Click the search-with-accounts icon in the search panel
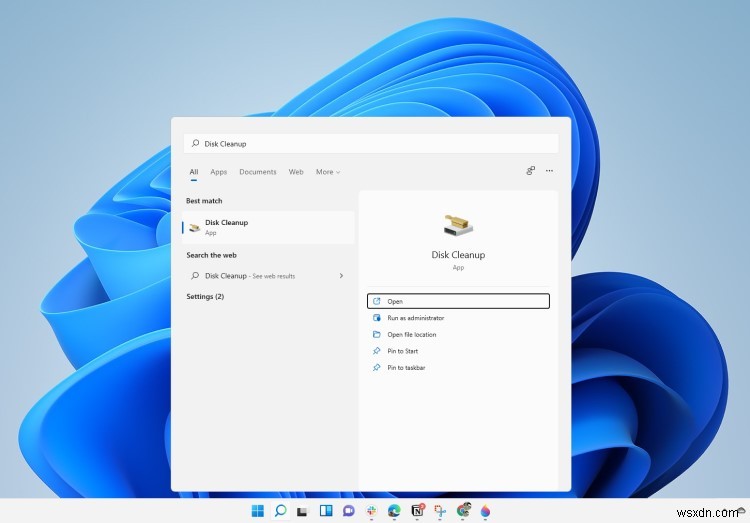Screen dimensions: 750x523 [530, 171]
